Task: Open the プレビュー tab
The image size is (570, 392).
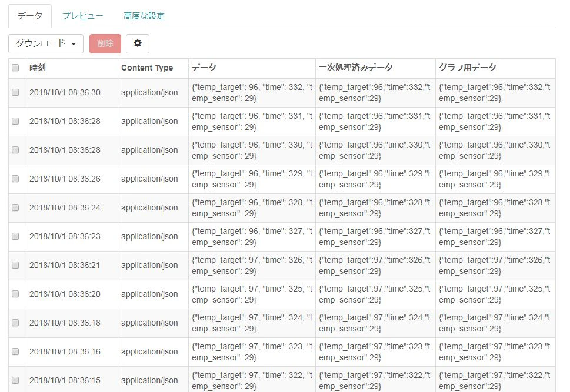Action: [82, 16]
